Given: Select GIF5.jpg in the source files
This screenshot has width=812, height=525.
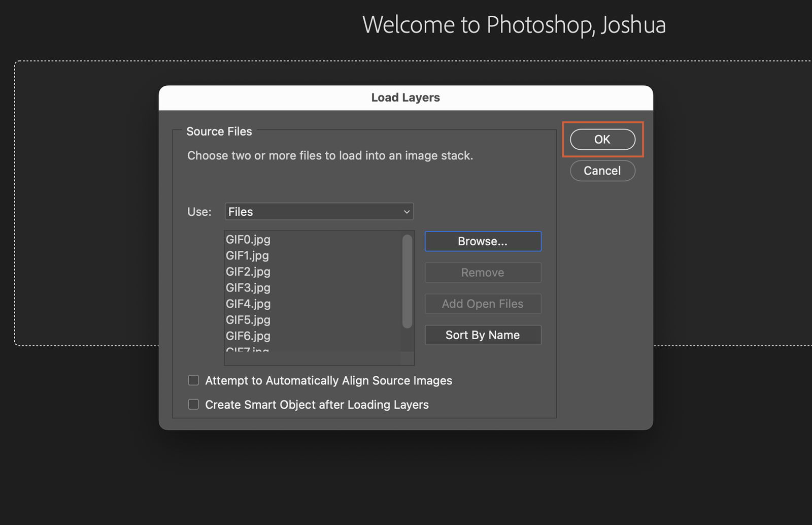Looking at the screenshot, I should click(248, 320).
